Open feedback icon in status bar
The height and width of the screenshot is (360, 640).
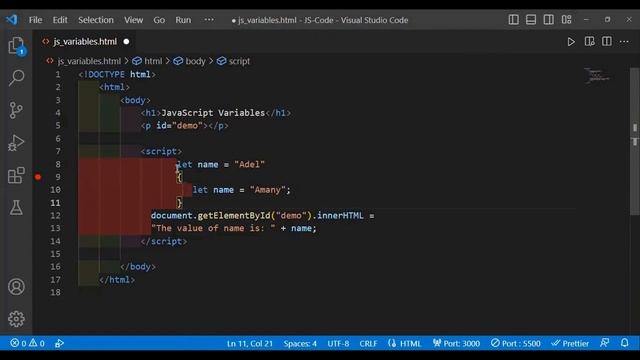click(x=604, y=343)
